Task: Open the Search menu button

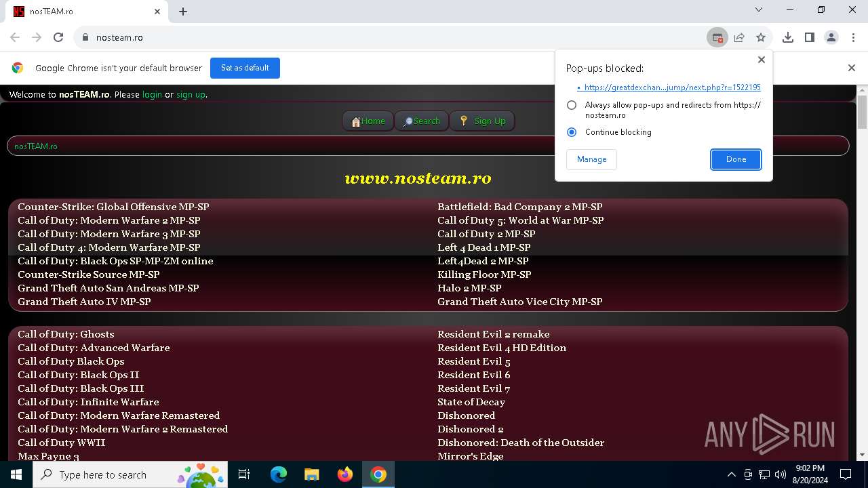Action: (x=421, y=121)
